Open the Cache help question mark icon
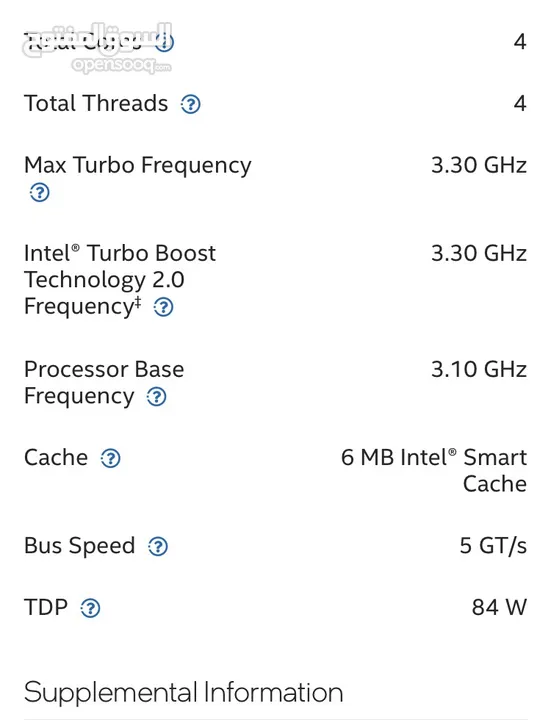 [110, 458]
